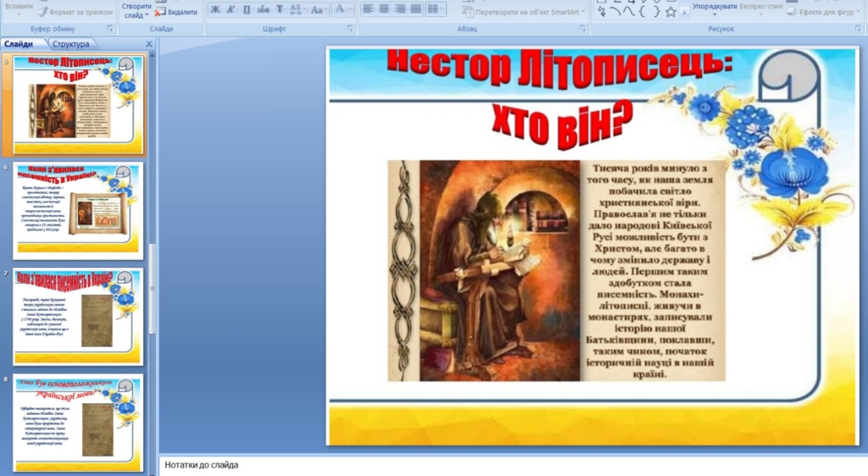Screen dimensions: 868x476
Task: Select the star shape in shapes gallery
Action: 670,12
